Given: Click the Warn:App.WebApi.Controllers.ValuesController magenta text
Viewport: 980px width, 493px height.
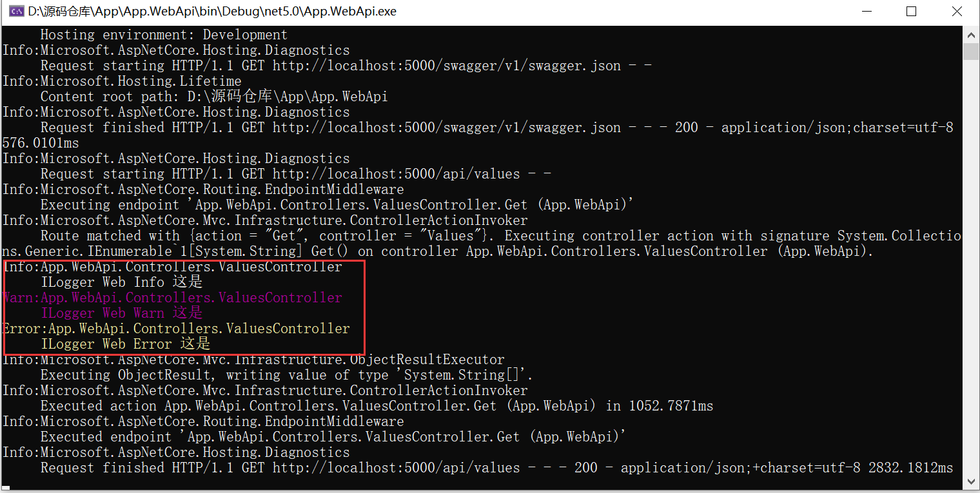Looking at the screenshot, I should tap(171, 297).
